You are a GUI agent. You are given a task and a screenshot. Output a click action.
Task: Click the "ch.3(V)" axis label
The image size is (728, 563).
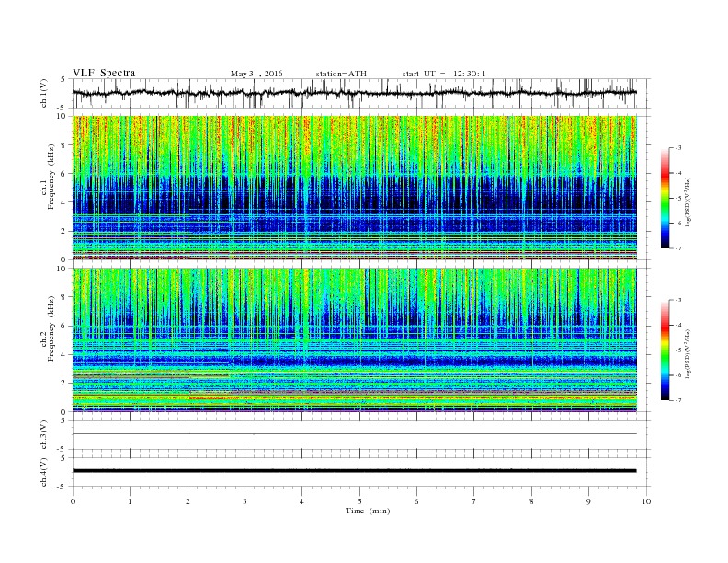(44, 435)
